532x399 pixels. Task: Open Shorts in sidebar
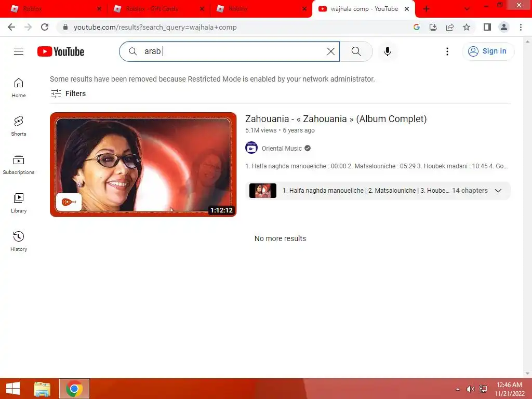coord(19,126)
